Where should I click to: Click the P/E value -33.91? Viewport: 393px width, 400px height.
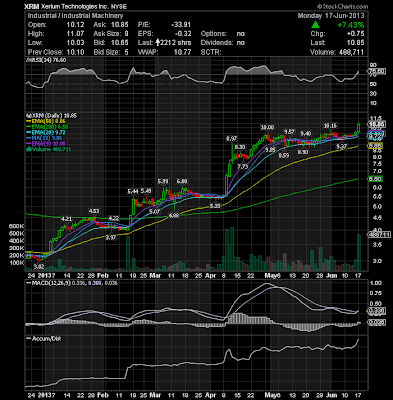pos(182,25)
